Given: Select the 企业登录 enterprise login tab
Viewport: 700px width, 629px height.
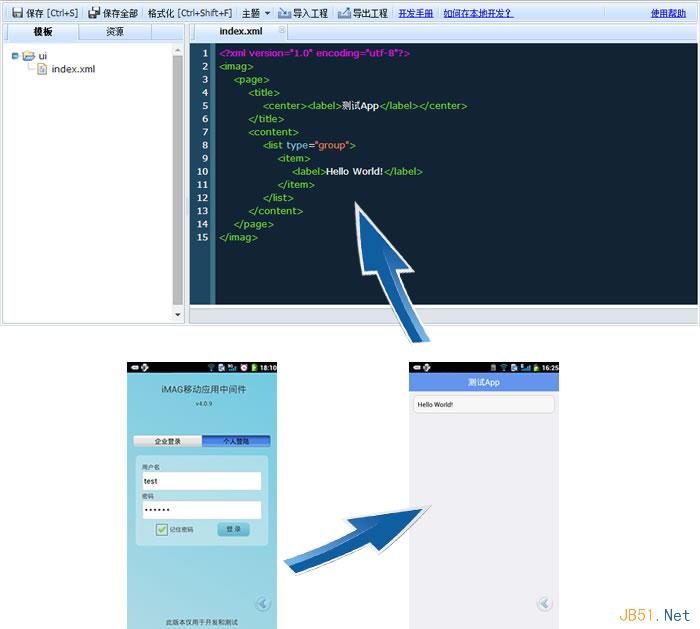Looking at the screenshot, I should coord(168,441).
